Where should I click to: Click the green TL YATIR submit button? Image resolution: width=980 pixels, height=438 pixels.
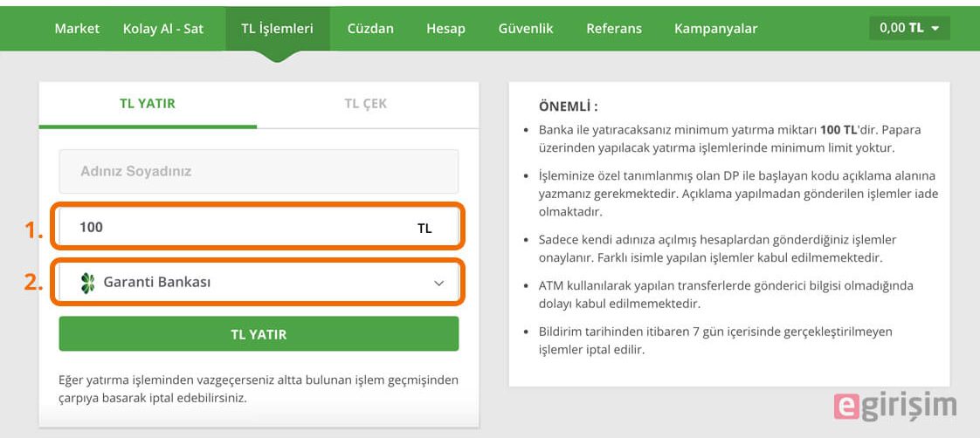[259, 334]
